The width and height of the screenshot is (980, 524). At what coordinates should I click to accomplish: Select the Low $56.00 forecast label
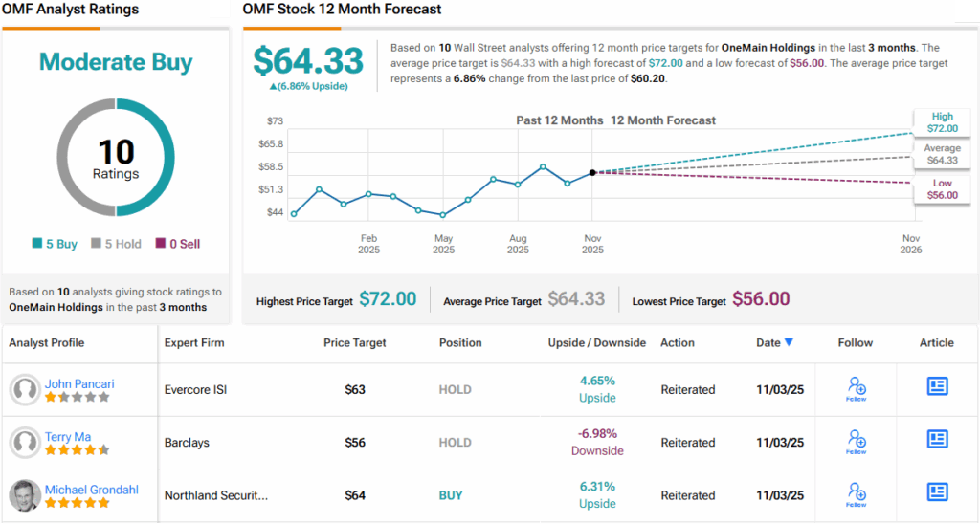point(942,188)
